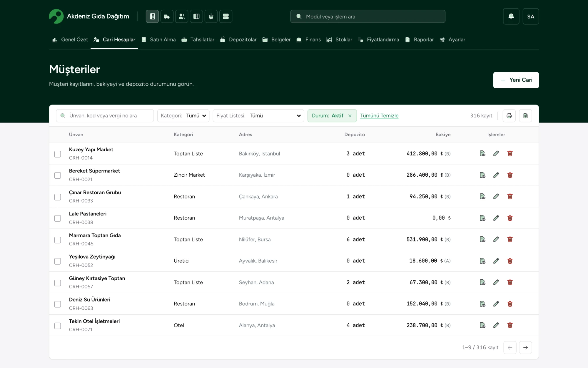View statement for Yeşilova Zeytinyağı

tap(482, 261)
